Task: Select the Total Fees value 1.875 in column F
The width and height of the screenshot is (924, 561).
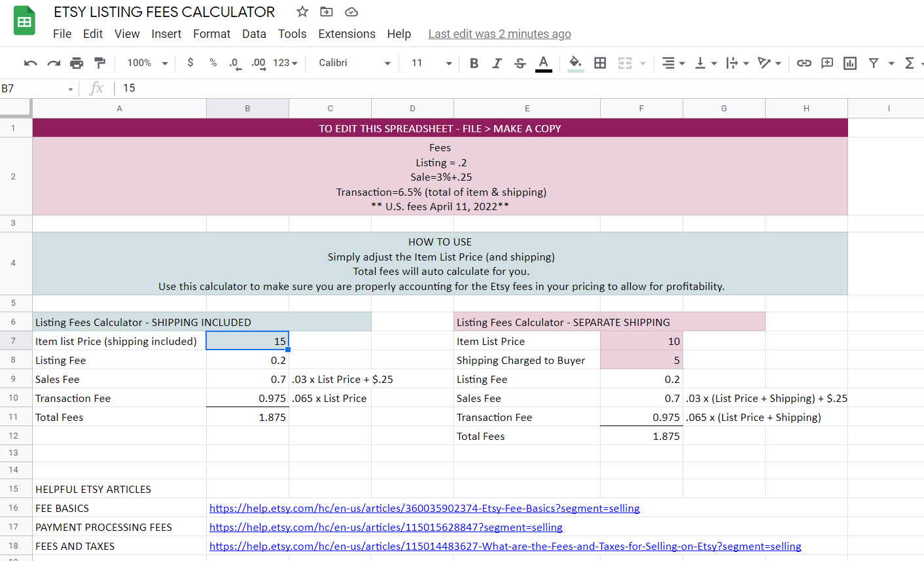Action: tap(641, 436)
